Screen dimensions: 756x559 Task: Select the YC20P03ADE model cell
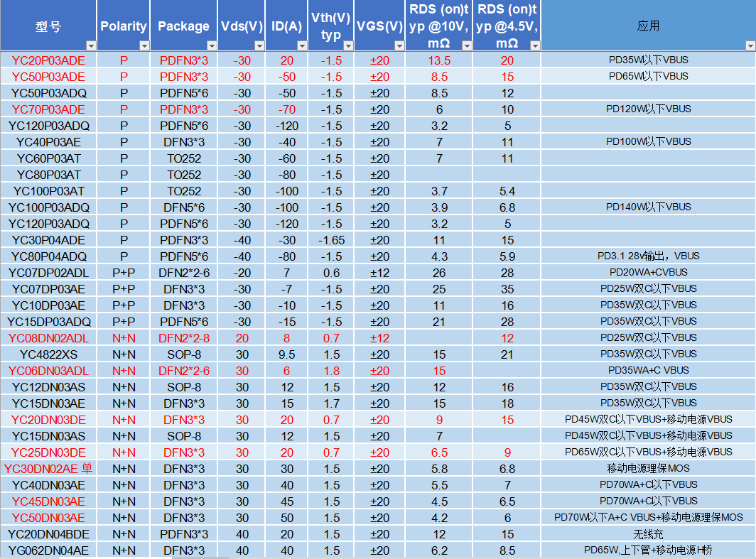[x=48, y=60]
